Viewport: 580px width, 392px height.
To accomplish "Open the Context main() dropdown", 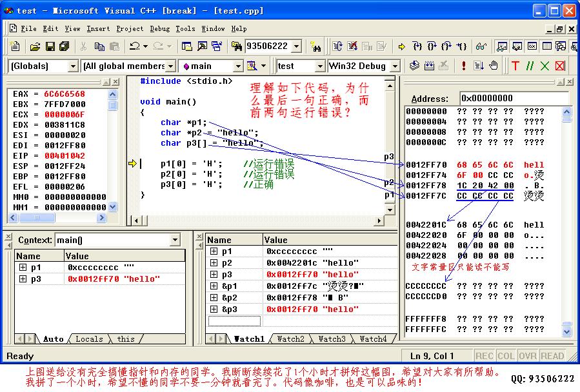I will (x=175, y=240).
